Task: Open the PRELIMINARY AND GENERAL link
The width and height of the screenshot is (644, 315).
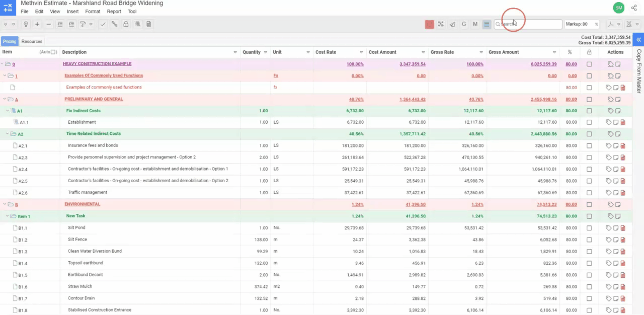Action: (x=93, y=99)
